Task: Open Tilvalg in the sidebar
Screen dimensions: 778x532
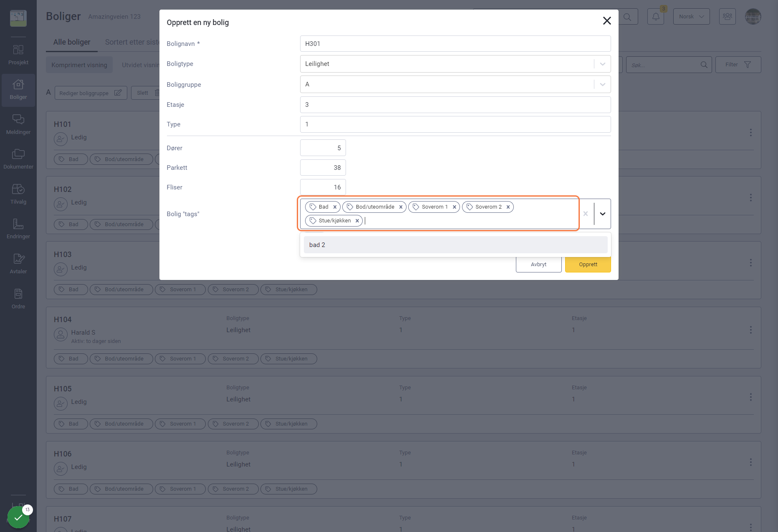Action: point(18,194)
